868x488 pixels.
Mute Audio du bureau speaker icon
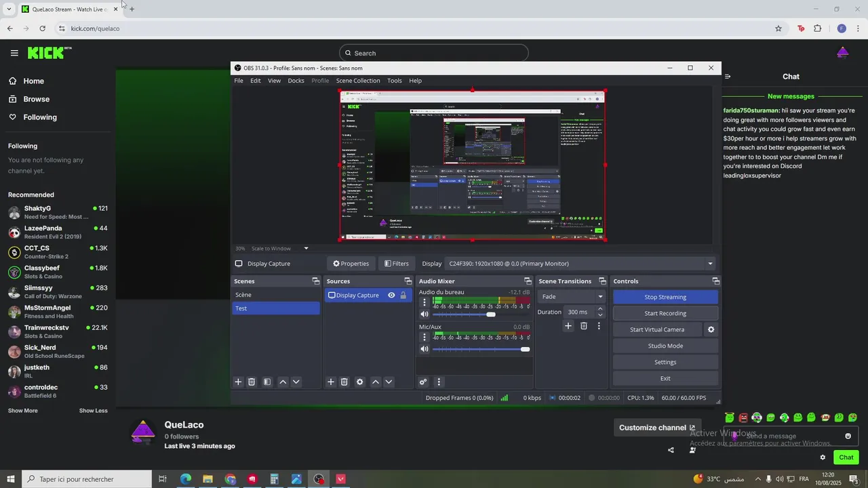(x=425, y=314)
